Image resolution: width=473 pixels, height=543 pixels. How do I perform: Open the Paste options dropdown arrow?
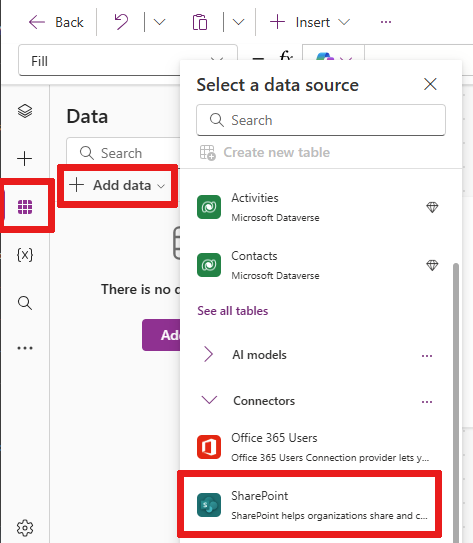pyautogui.click(x=238, y=22)
